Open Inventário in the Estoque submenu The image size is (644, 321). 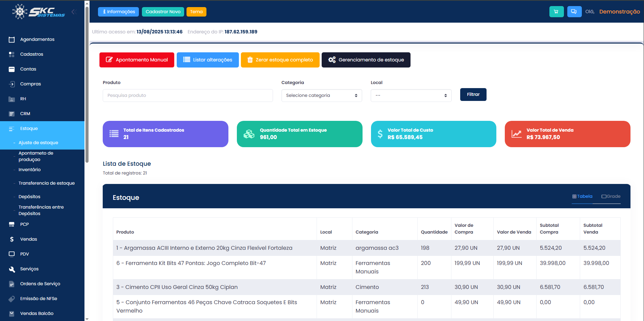pos(29,170)
